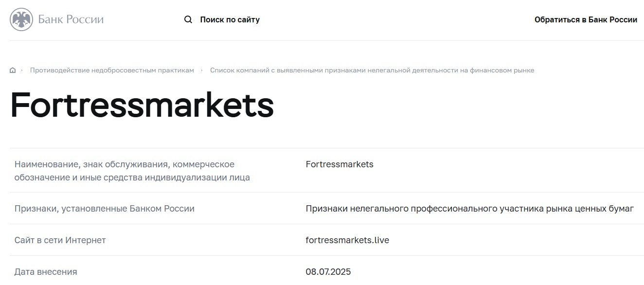The image size is (644, 285).
Task: Open 'Обратиться в Банк России' link
Action: point(586,20)
